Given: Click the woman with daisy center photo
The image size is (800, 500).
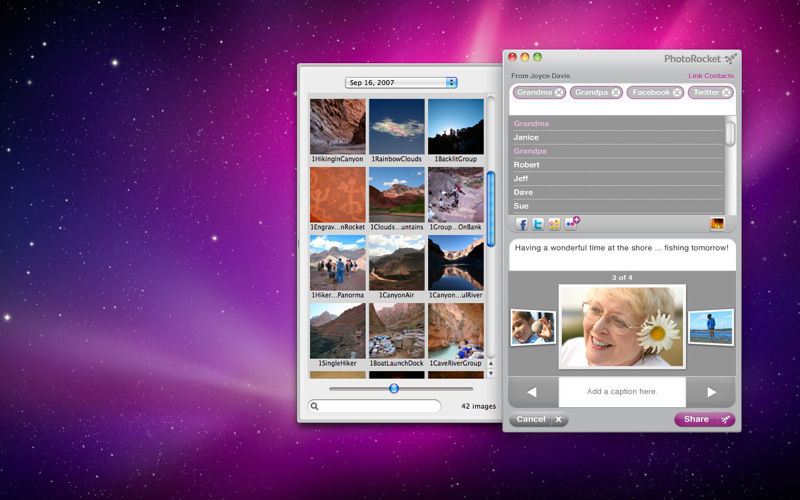Looking at the screenshot, I should (622, 327).
